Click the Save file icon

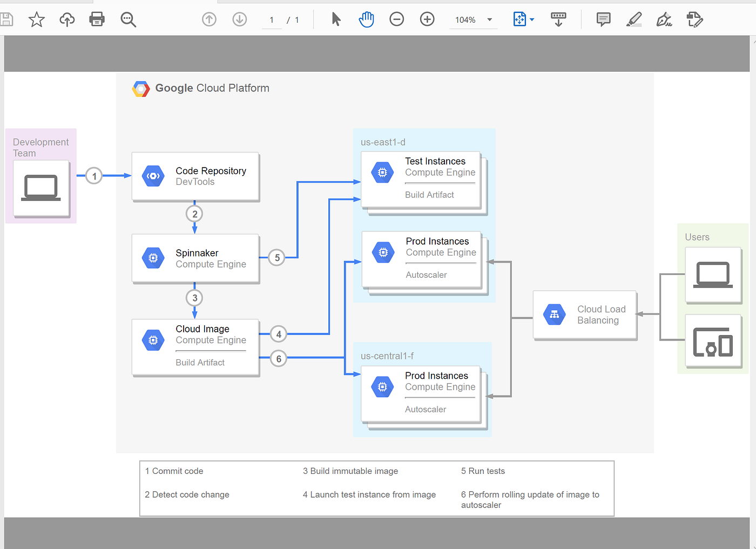(6, 20)
